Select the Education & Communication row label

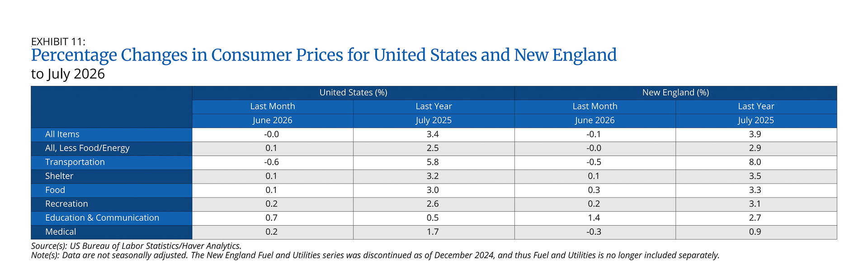[x=102, y=218]
